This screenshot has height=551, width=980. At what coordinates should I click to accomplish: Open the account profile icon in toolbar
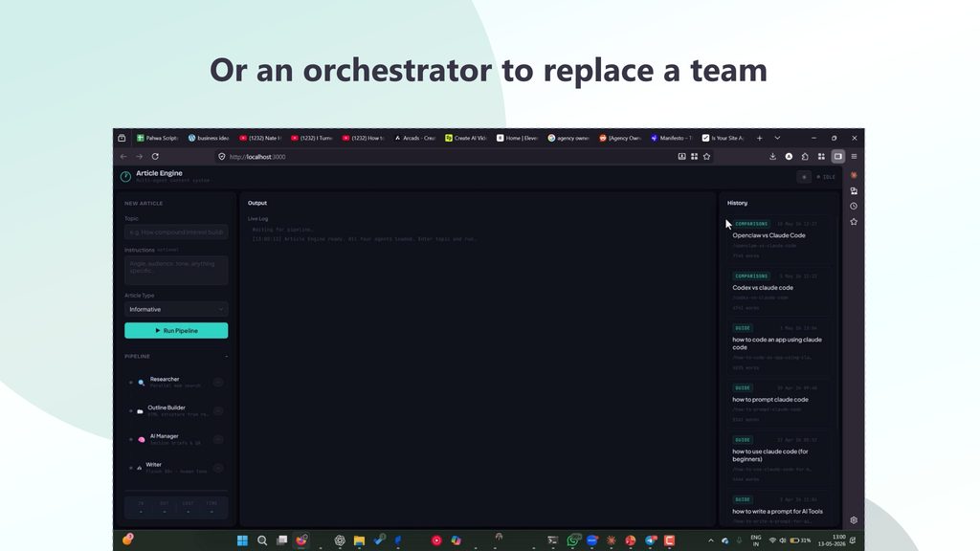pos(789,157)
